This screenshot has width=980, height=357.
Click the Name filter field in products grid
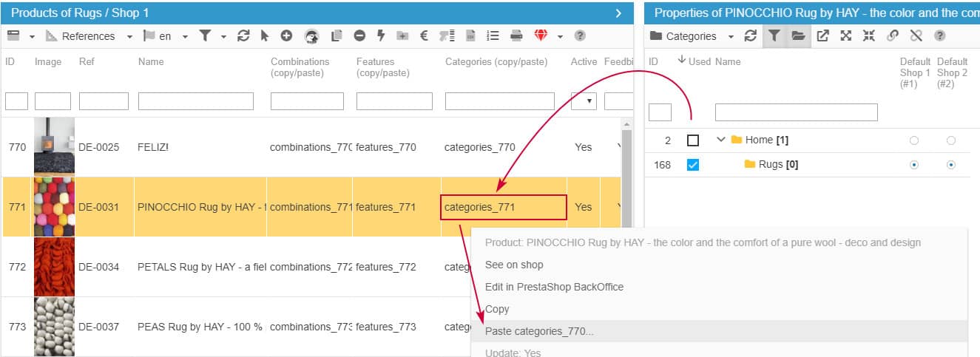tap(195, 101)
